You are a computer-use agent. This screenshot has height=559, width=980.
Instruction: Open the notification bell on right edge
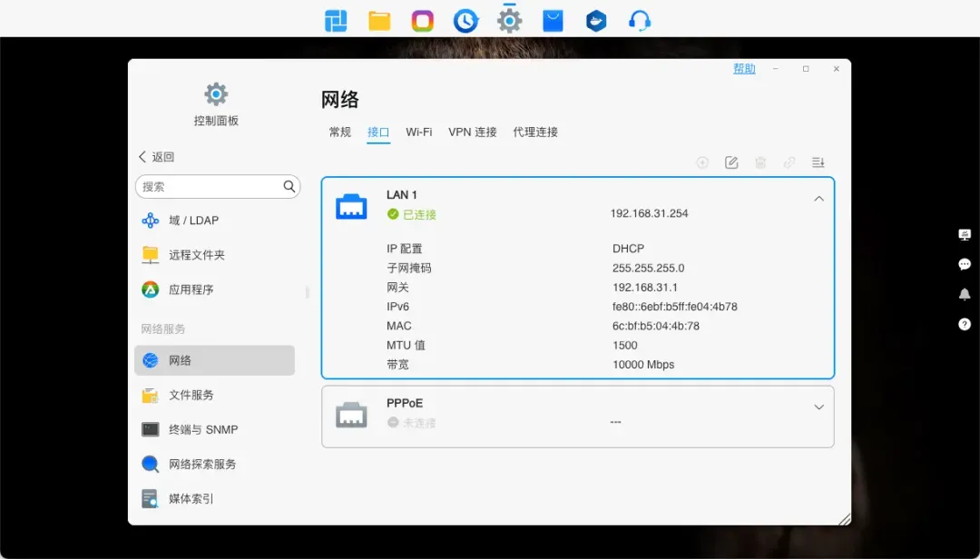pyautogui.click(x=965, y=294)
